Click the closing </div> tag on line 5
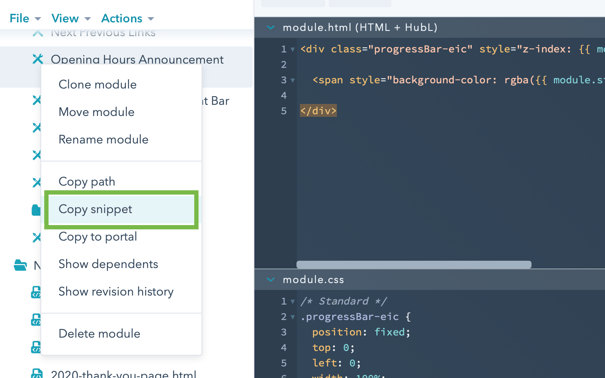 click(x=318, y=111)
